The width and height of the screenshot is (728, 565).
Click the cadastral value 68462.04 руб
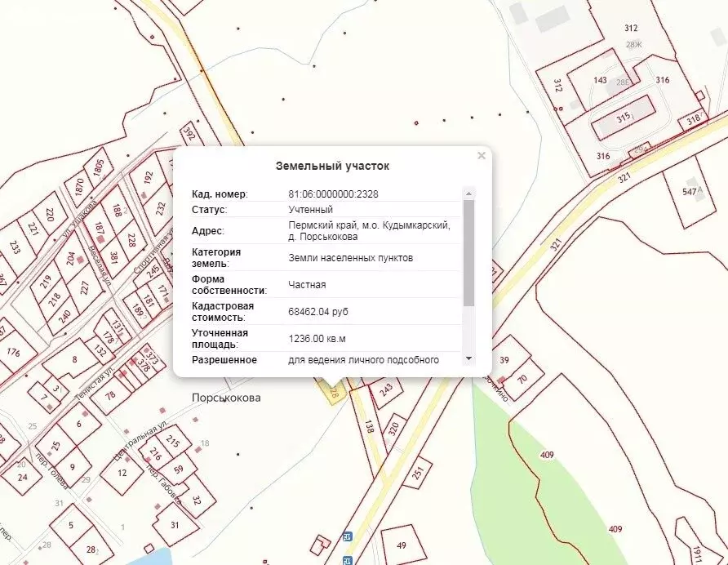pyautogui.click(x=318, y=312)
